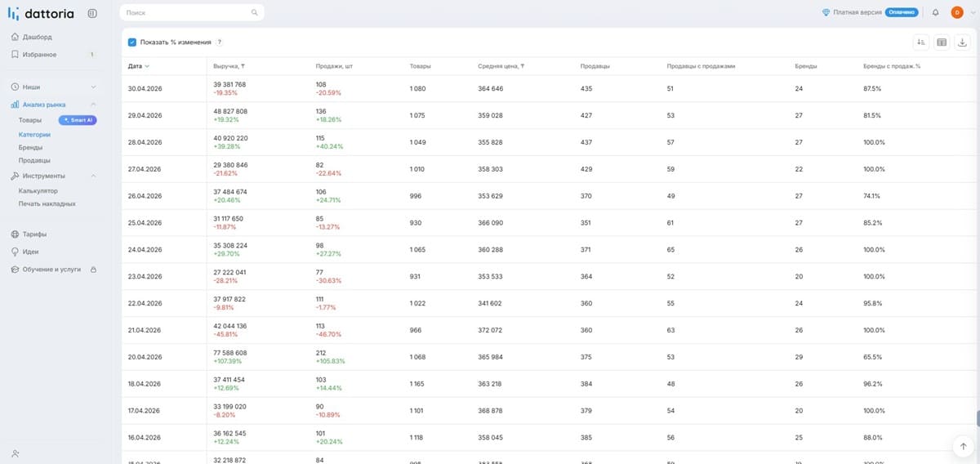Click the Товары column header
Image resolution: width=980 pixels, height=464 pixels.
point(421,66)
